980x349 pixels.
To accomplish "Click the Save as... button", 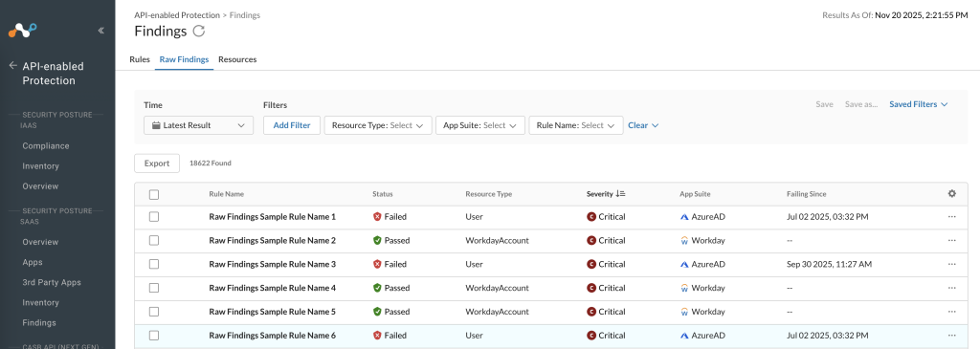I will 861,104.
